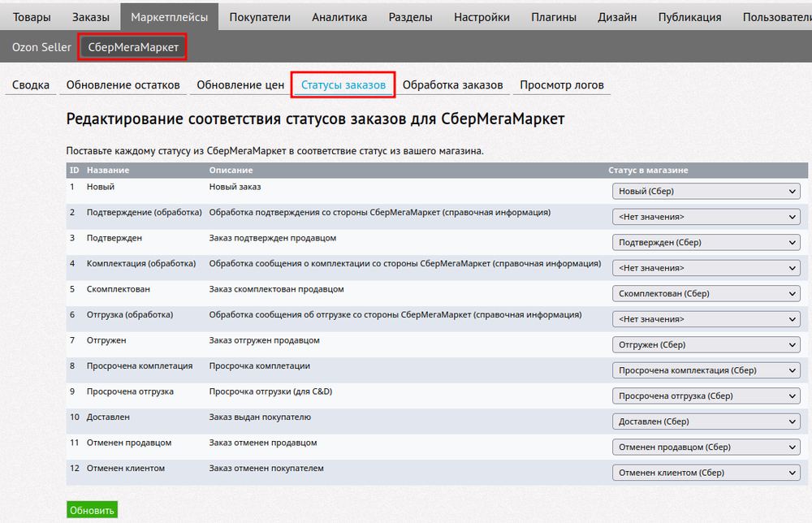Click the status name 'Комплектация (обработка)'
The image size is (812, 523).
141,264
